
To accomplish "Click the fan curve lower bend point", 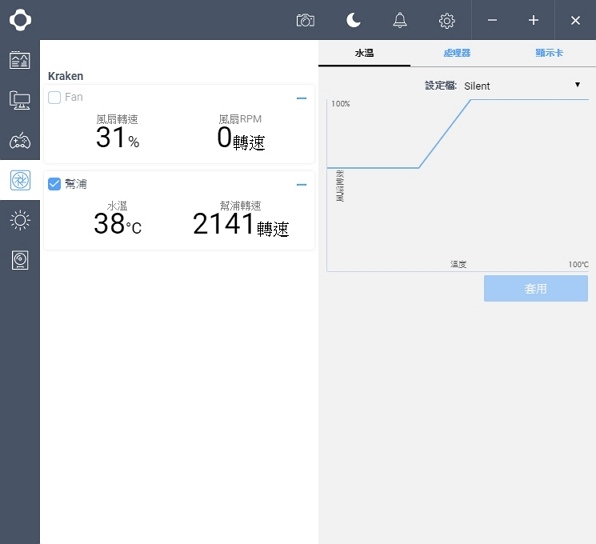I will (x=419, y=168).
